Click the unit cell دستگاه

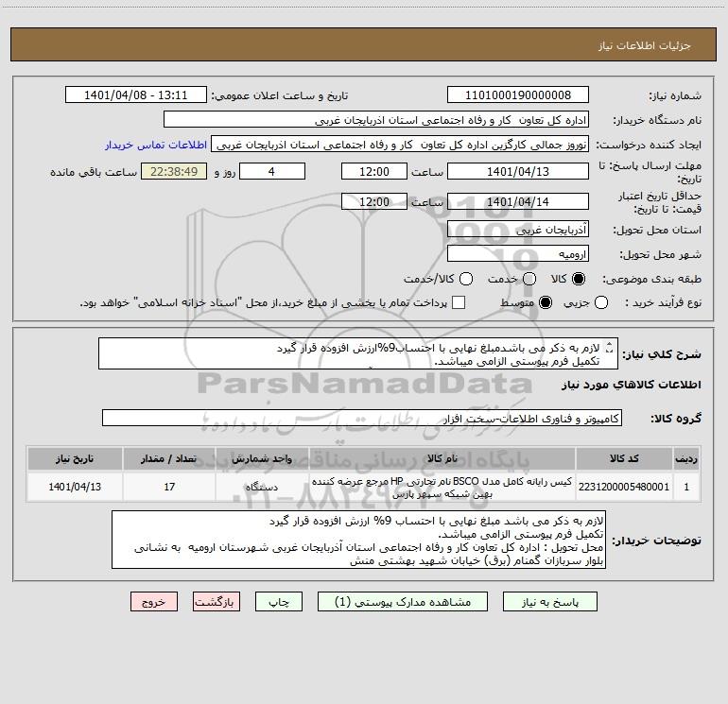click(262, 487)
